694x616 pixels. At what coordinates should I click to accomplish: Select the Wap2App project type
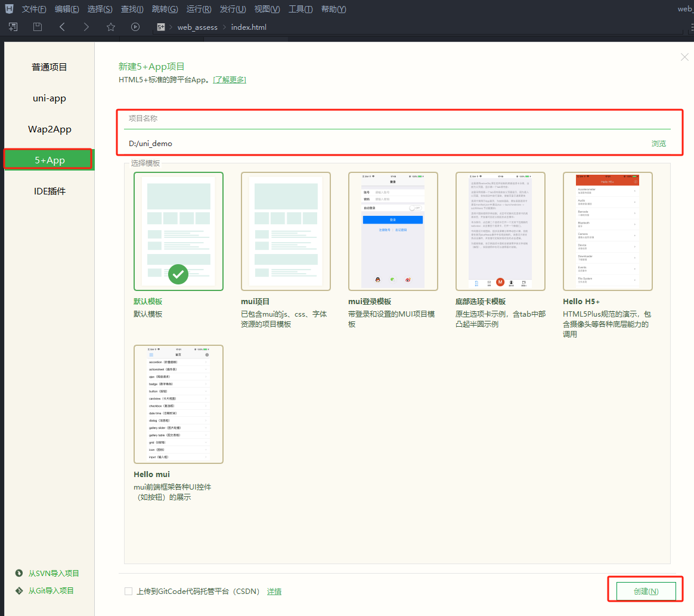49,129
